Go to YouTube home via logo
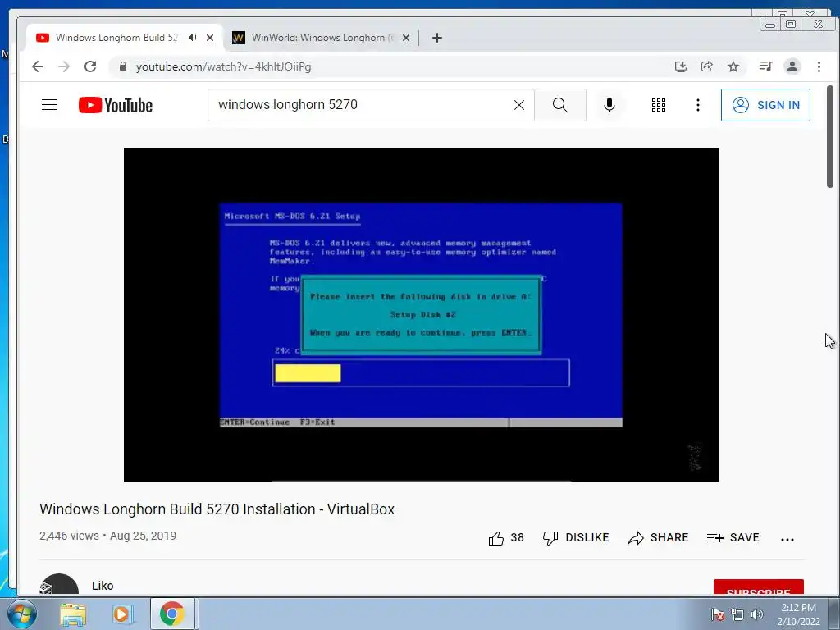 click(x=115, y=105)
